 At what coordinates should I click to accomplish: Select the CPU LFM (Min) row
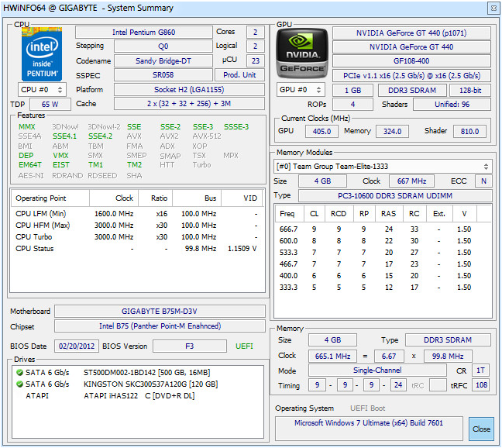[136, 214]
